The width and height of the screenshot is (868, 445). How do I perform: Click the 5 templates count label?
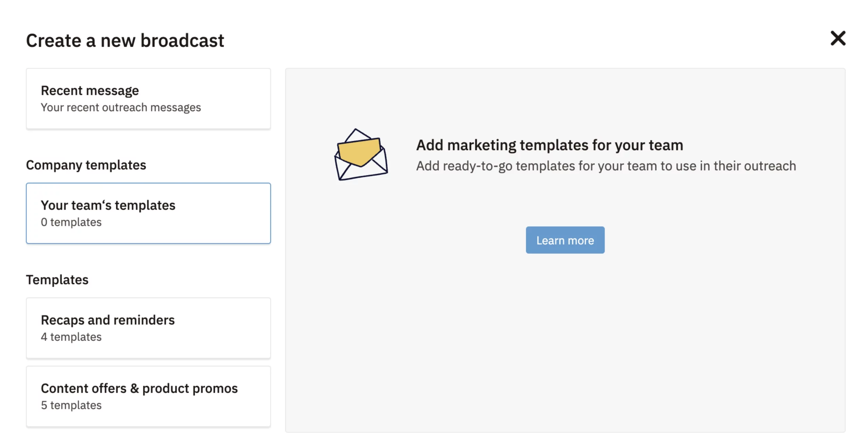[x=71, y=405]
